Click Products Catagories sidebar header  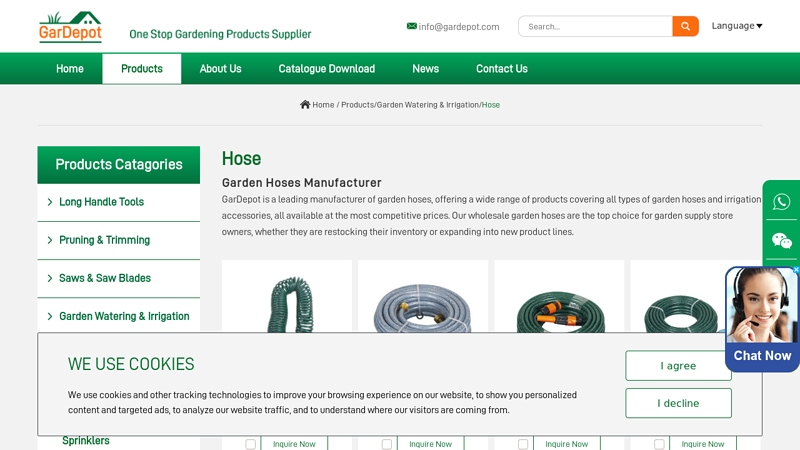pos(119,165)
